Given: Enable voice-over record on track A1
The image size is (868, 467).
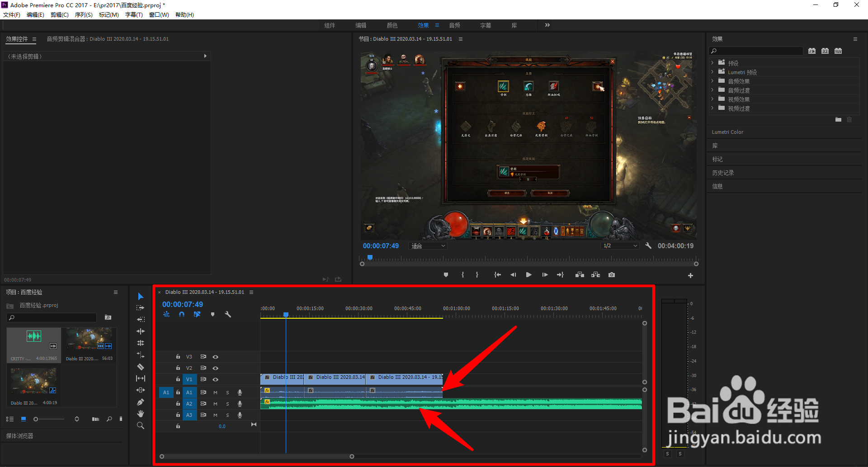Looking at the screenshot, I should [240, 392].
